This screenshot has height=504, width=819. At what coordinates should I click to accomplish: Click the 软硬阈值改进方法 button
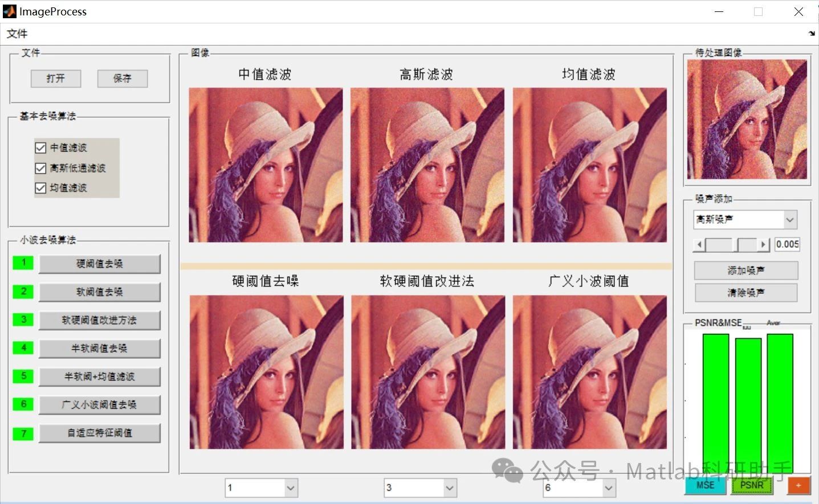(100, 320)
